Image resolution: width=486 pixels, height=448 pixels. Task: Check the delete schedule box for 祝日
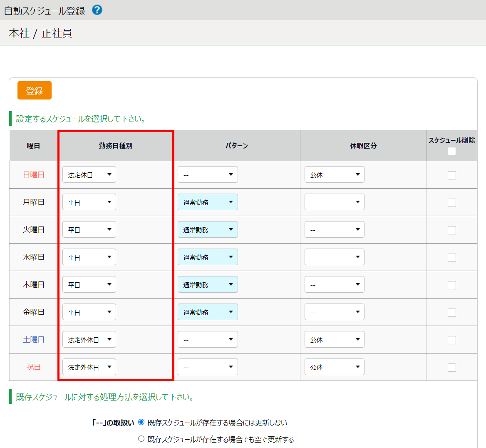(x=451, y=368)
